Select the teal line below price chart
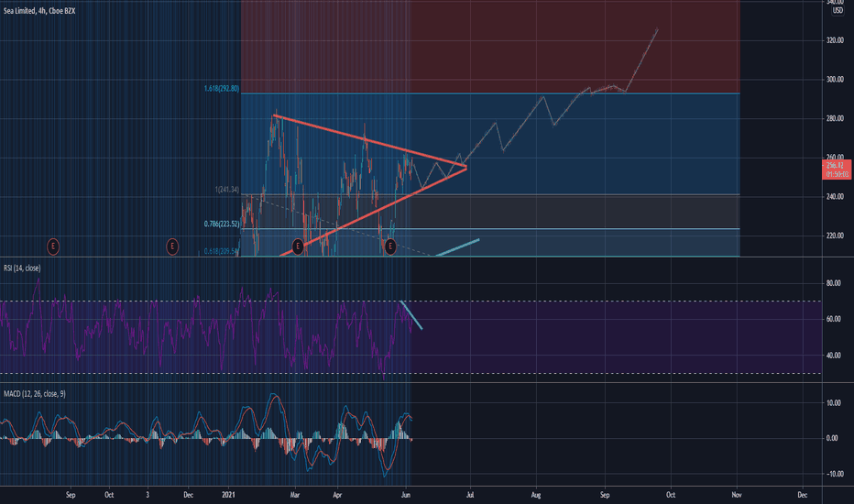Screen dimensions: 854x504 tap(457, 247)
